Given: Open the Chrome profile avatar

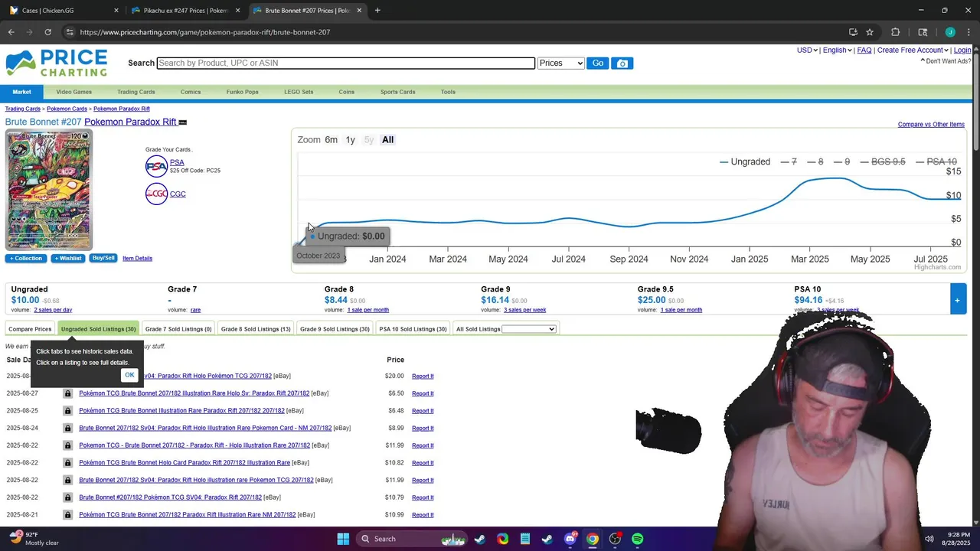Looking at the screenshot, I should pyautogui.click(x=950, y=32).
